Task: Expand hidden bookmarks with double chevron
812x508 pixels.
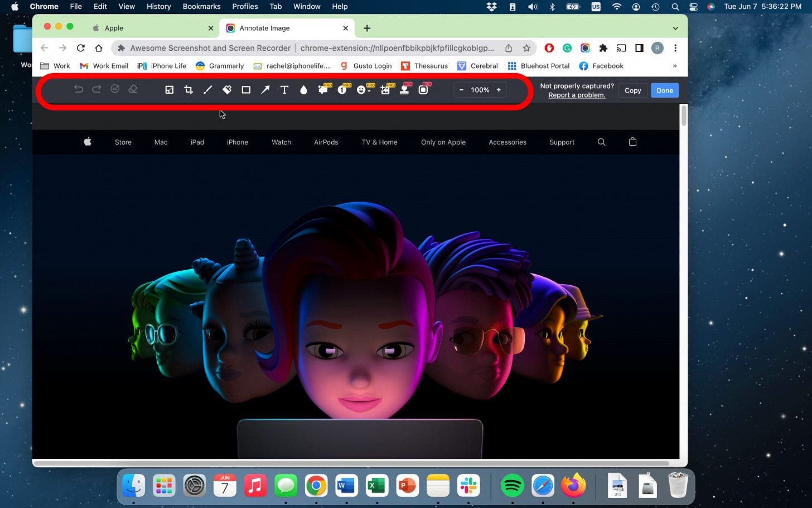Action: [675, 66]
